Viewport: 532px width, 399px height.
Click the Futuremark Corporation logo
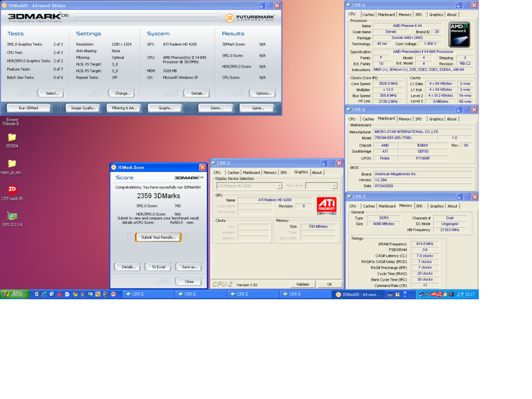tap(250, 18)
